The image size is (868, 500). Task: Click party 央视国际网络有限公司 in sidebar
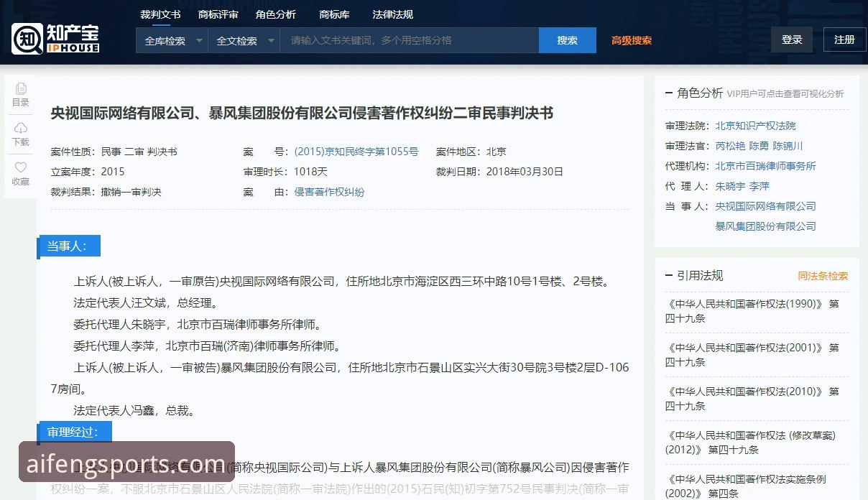765,206
